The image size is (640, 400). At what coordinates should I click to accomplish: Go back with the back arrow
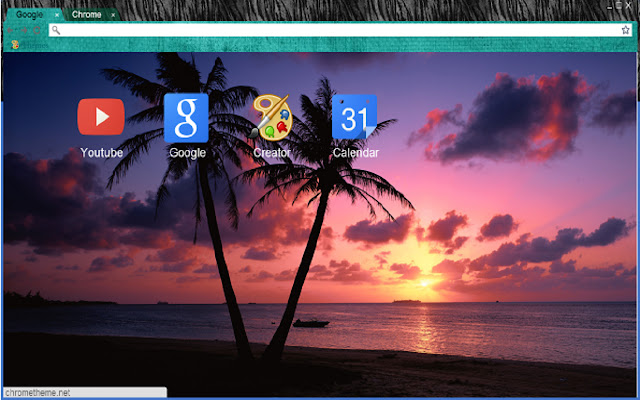[10, 30]
